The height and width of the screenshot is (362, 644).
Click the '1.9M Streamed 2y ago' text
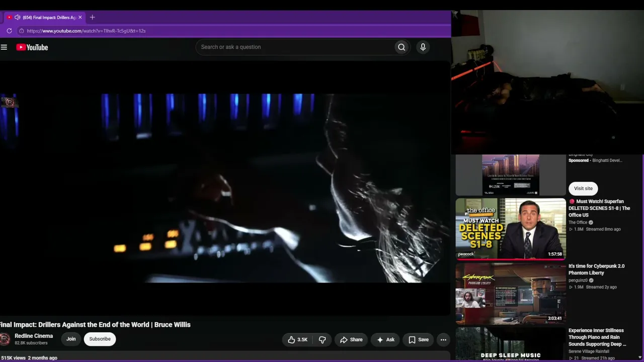point(593,287)
